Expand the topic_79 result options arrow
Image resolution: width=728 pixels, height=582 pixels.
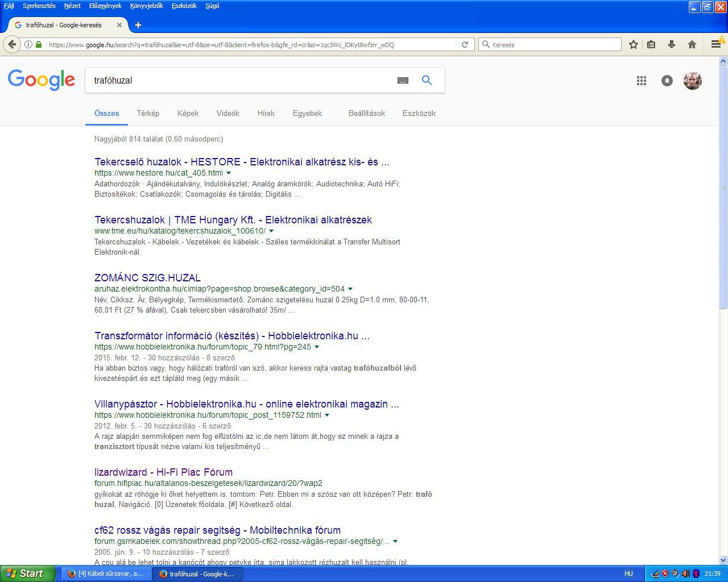[317, 347]
